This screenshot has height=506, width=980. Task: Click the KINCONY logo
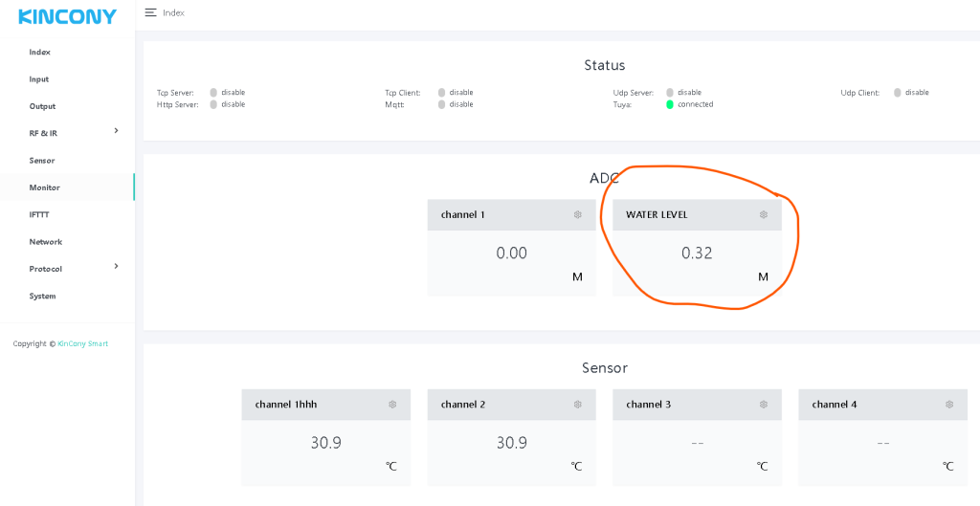coord(67,16)
